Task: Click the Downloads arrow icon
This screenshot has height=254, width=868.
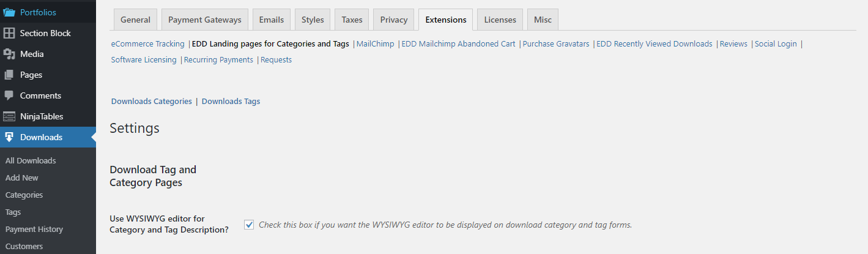Action: 9,137
